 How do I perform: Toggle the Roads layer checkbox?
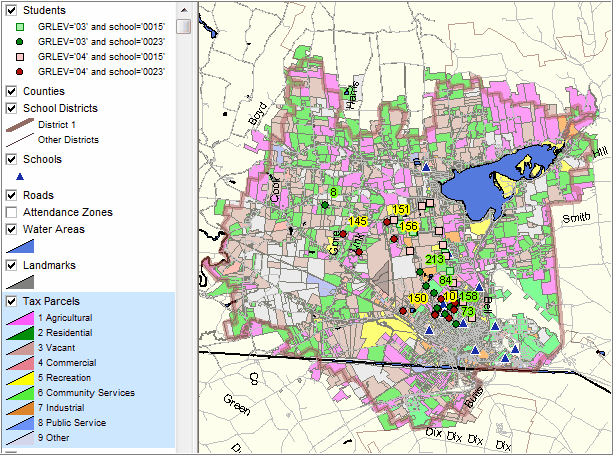pos(12,195)
